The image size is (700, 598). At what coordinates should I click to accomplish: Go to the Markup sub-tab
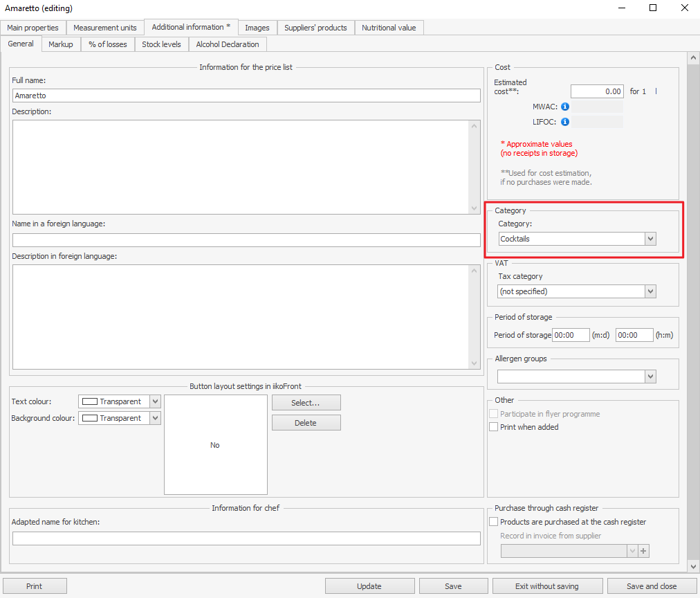pos(61,44)
